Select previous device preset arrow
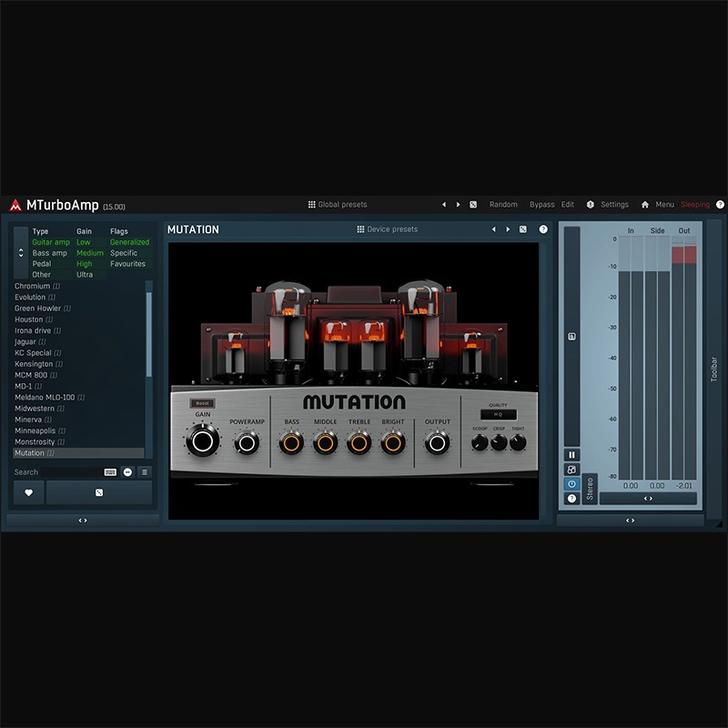Screen dimensions: 728x728 (493, 229)
